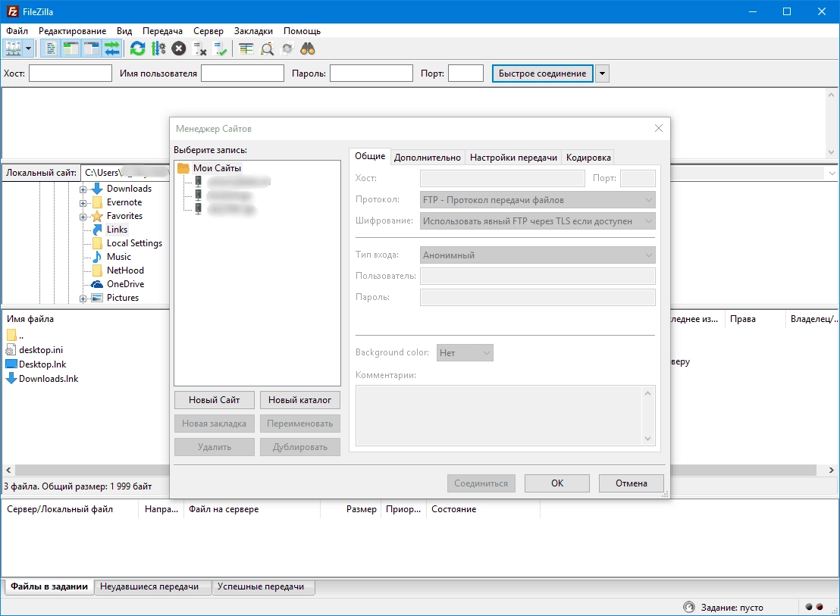The height and width of the screenshot is (616, 840).
Task: Switch to the Кодировка tab
Action: click(x=588, y=158)
